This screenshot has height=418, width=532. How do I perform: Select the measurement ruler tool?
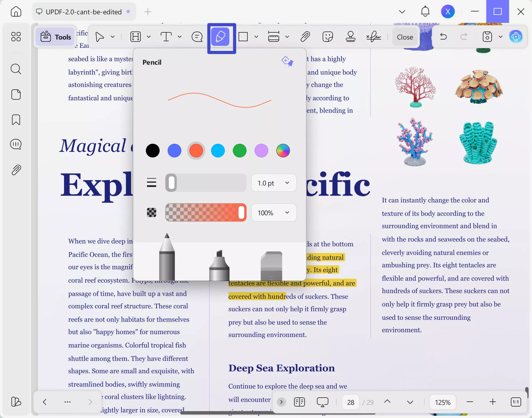click(x=274, y=37)
